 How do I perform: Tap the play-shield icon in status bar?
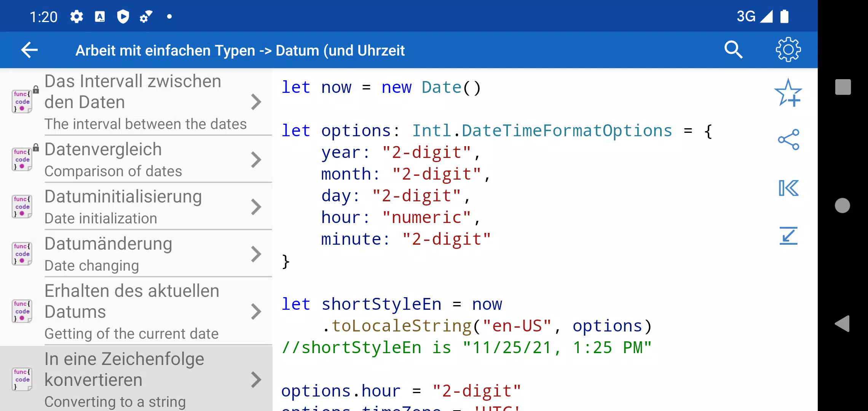click(123, 17)
